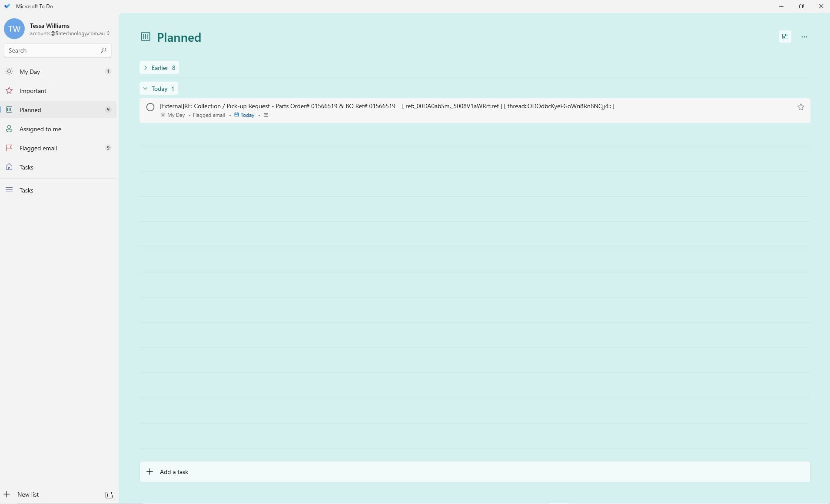
Task: Mark the Collection / Pick-up Request task complete
Action: pyautogui.click(x=150, y=107)
